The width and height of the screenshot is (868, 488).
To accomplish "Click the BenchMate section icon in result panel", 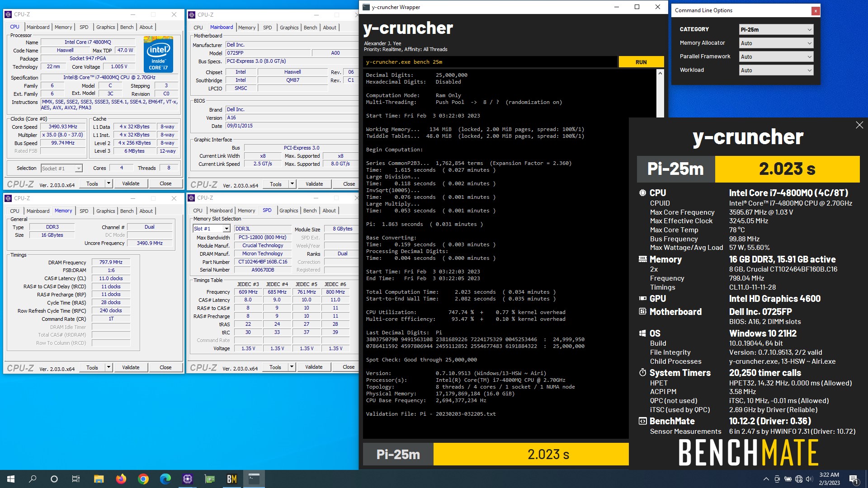I will click(642, 421).
